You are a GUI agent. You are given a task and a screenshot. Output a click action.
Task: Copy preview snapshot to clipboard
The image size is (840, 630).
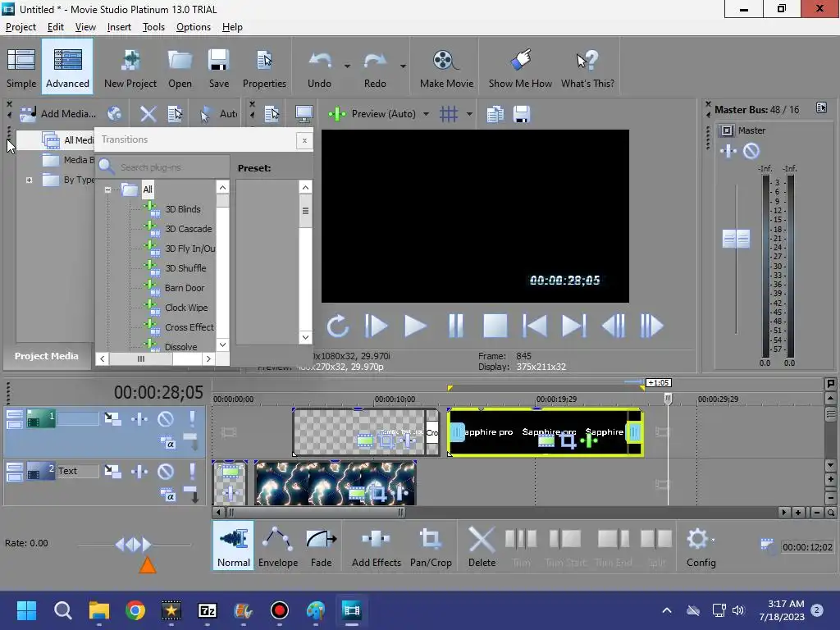point(495,113)
